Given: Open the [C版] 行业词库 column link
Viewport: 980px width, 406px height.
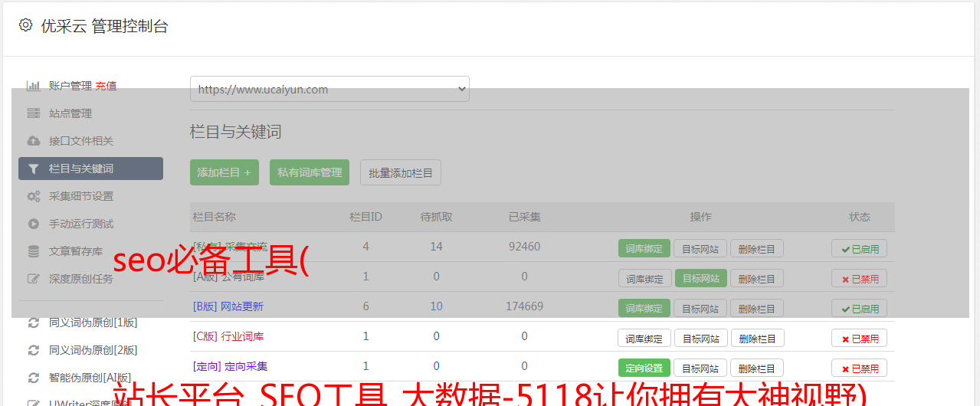Looking at the screenshot, I should tap(228, 336).
